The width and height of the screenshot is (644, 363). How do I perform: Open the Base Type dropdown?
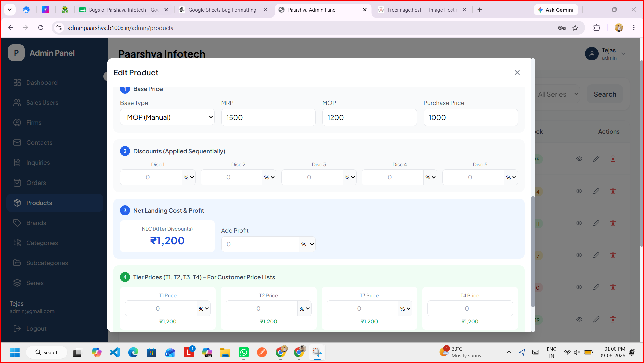click(x=167, y=117)
